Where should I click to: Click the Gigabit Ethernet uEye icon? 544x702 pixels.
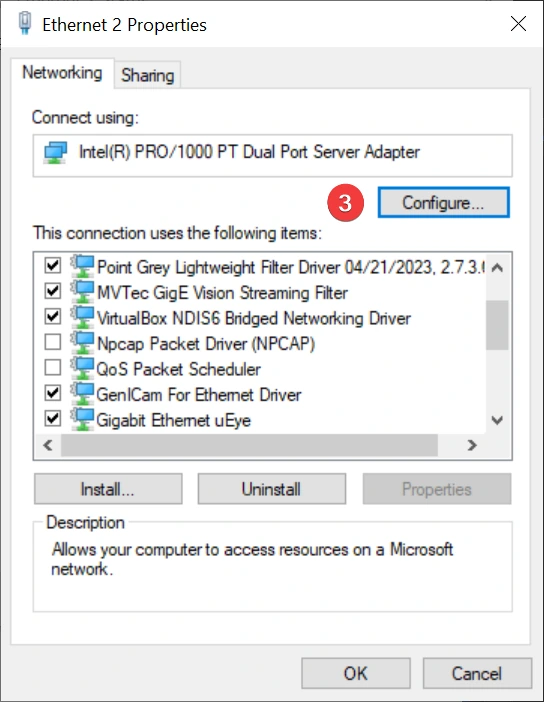[x=82, y=419]
